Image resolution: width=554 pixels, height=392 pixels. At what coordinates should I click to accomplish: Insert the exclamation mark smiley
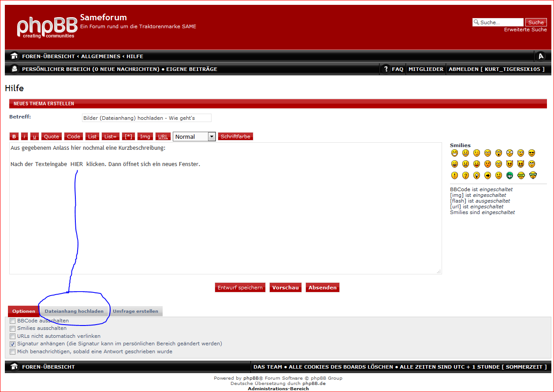(x=454, y=175)
